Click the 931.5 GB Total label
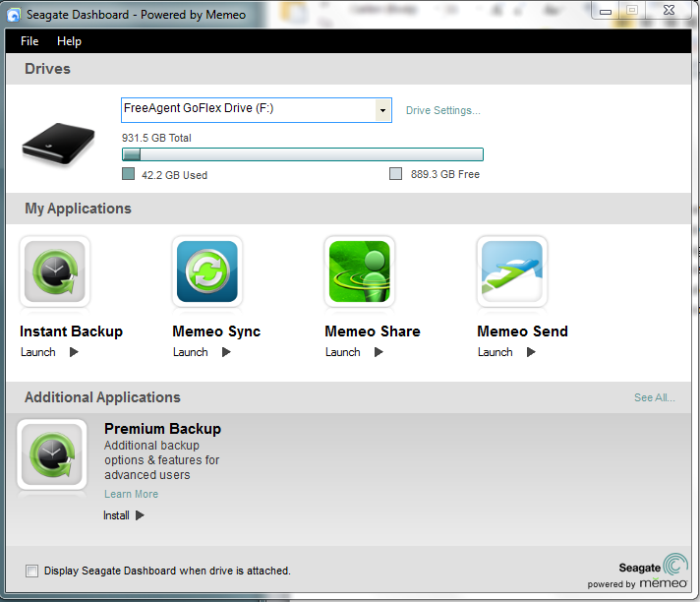The image size is (700, 602). (156, 138)
